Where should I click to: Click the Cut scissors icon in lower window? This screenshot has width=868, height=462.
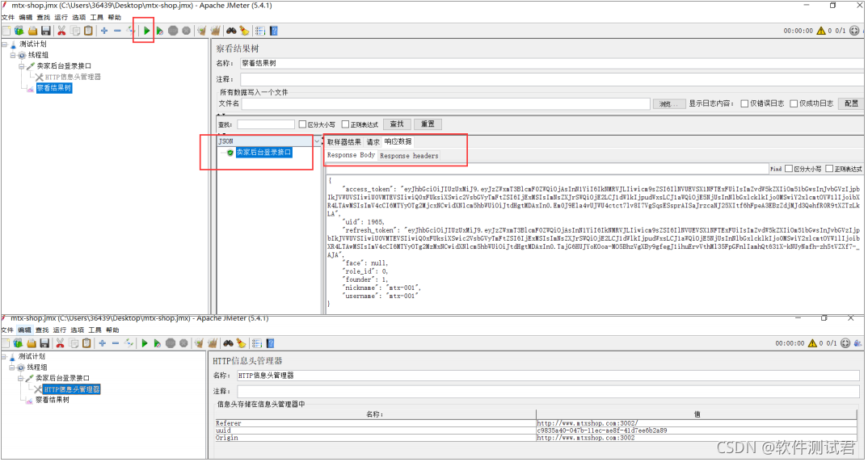click(x=60, y=343)
